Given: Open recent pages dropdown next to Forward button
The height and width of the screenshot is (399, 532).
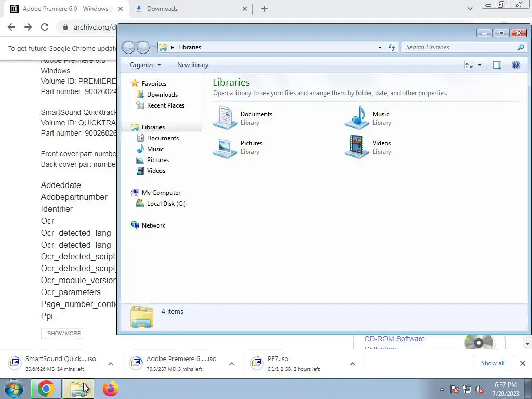Looking at the screenshot, I should click(153, 48).
